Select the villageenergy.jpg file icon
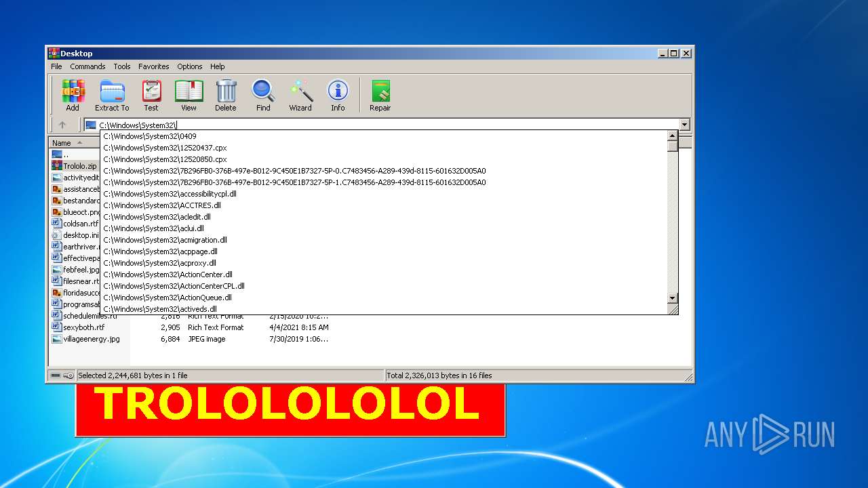The width and height of the screenshot is (868, 488). click(x=57, y=339)
